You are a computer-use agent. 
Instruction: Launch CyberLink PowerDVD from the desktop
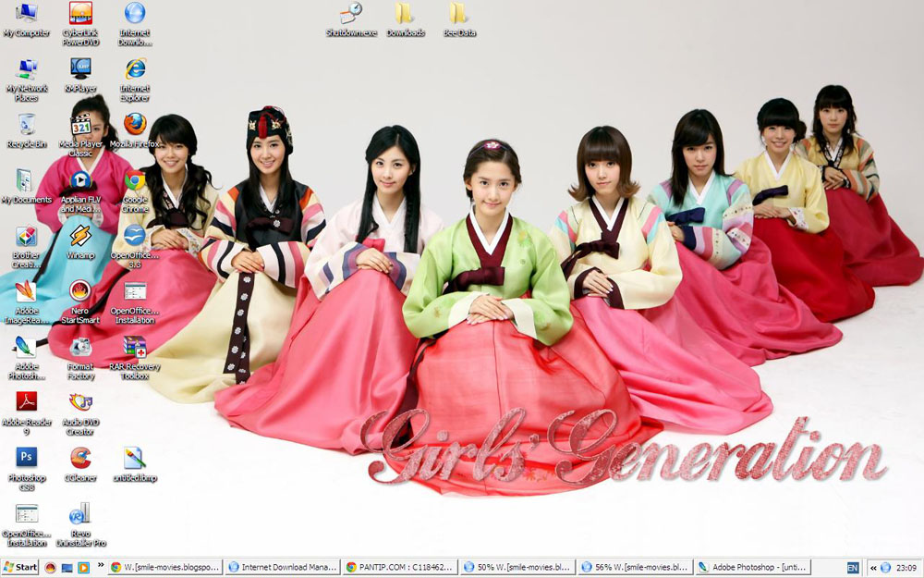click(x=80, y=24)
